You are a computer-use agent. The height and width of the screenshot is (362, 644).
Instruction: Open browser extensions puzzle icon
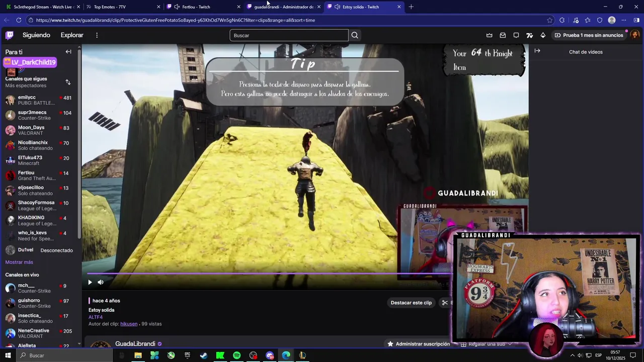click(562, 20)
